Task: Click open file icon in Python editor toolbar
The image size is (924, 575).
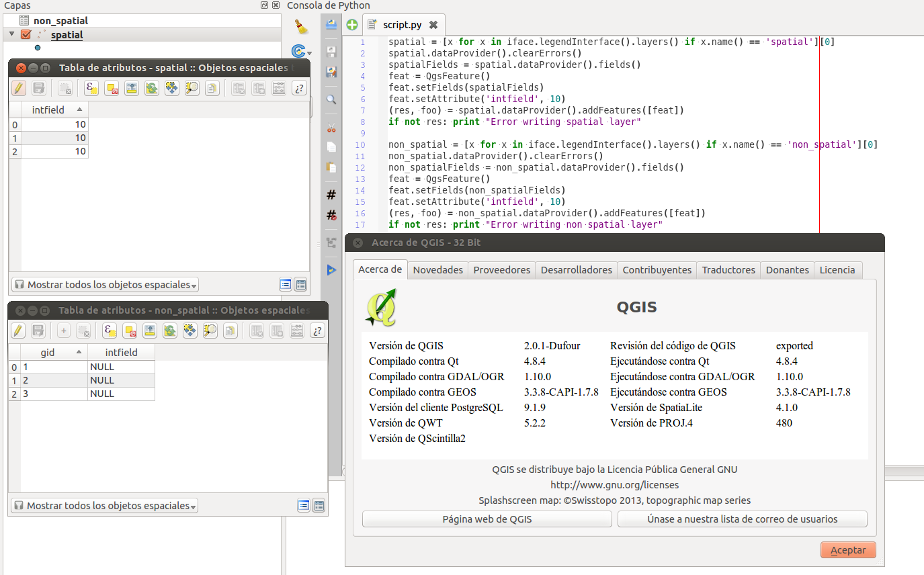Action: click(x=331, y=25)
